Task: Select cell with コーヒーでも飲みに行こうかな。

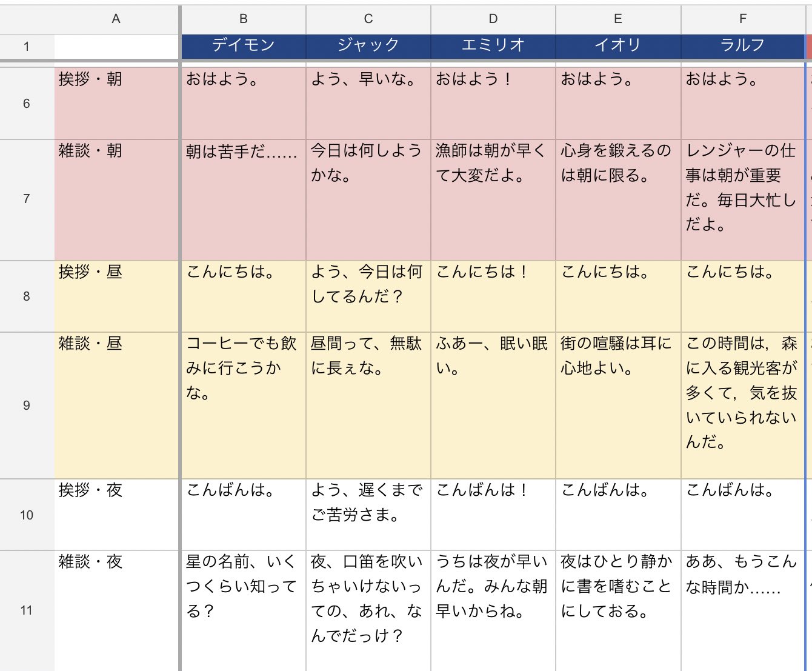Action: pos(244,406)
